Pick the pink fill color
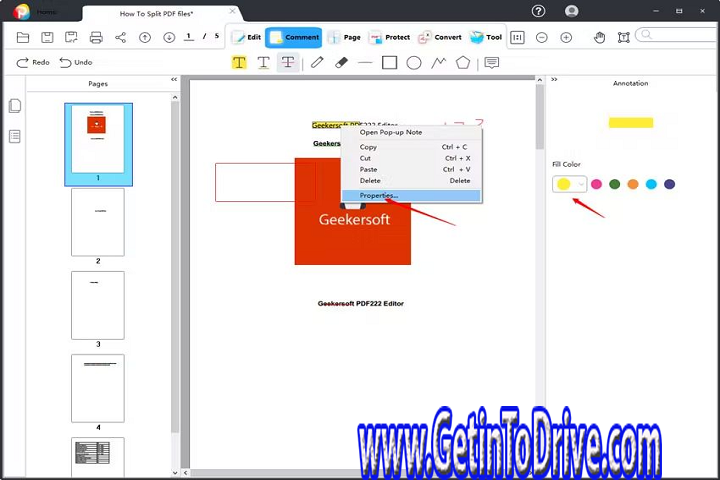720x480 pixels. [x=596, y=184]
